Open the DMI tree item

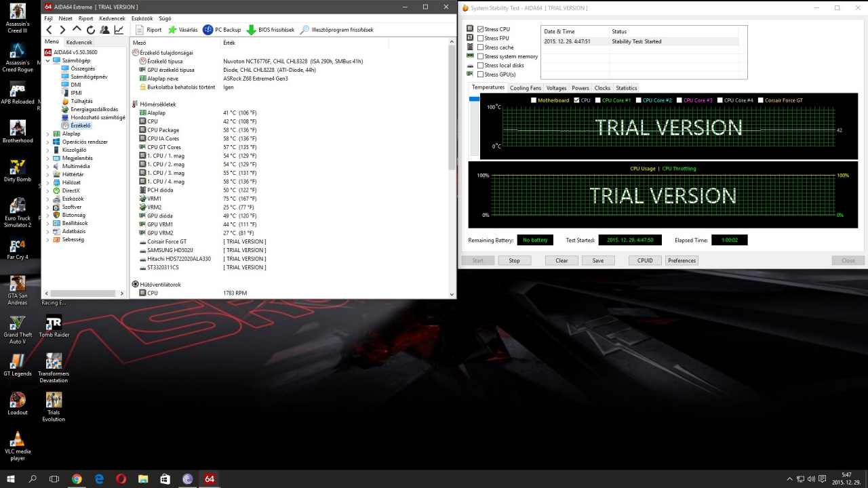click(71, 85)
